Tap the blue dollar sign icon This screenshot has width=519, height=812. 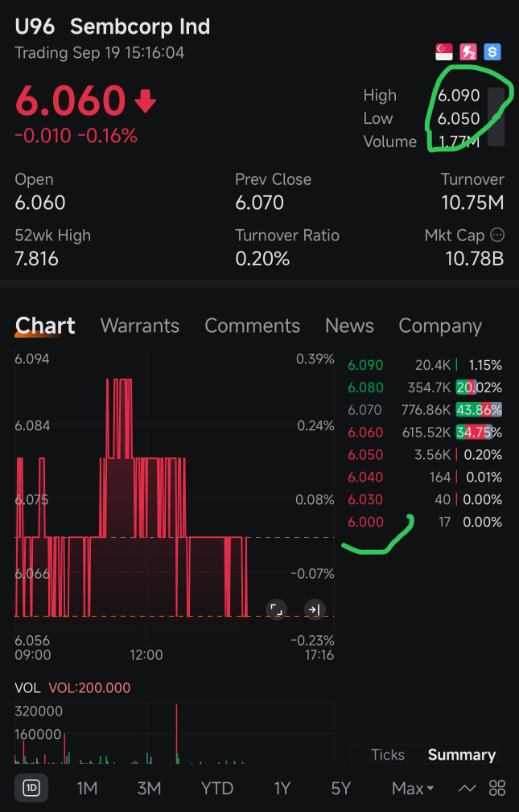492,52
